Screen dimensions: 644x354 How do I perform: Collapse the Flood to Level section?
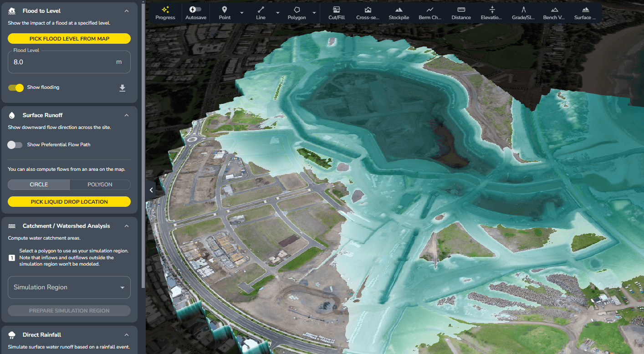127,11
